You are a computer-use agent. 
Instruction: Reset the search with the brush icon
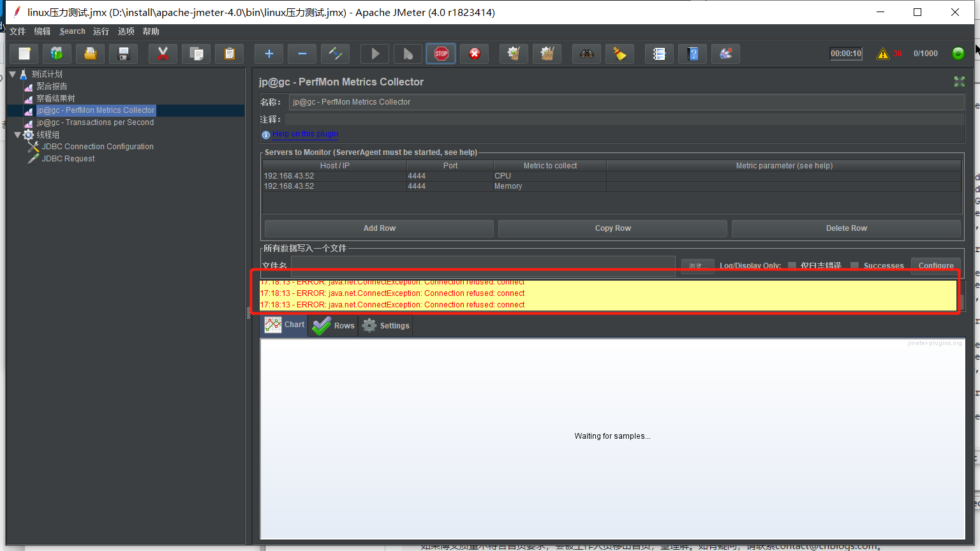pos(620,54)
